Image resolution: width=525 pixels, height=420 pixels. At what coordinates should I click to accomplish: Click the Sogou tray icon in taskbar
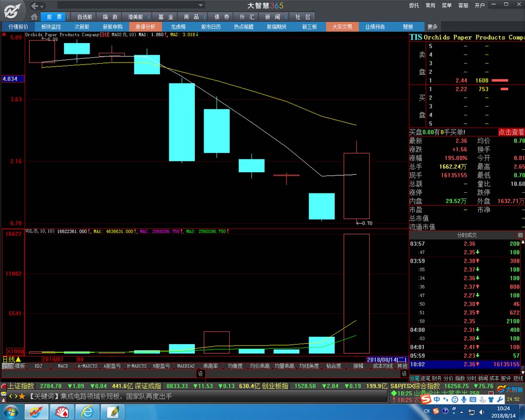[436, 411]
